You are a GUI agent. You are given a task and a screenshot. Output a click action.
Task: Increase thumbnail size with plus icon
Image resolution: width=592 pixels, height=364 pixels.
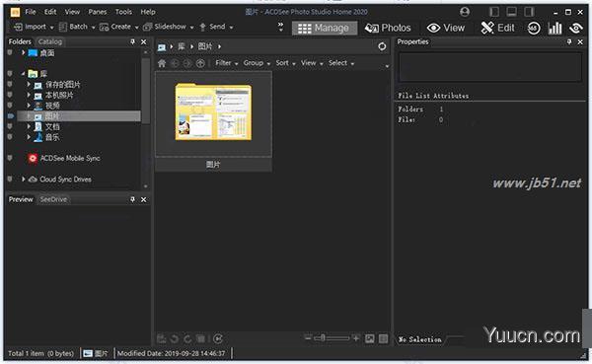tap(355, 338)
